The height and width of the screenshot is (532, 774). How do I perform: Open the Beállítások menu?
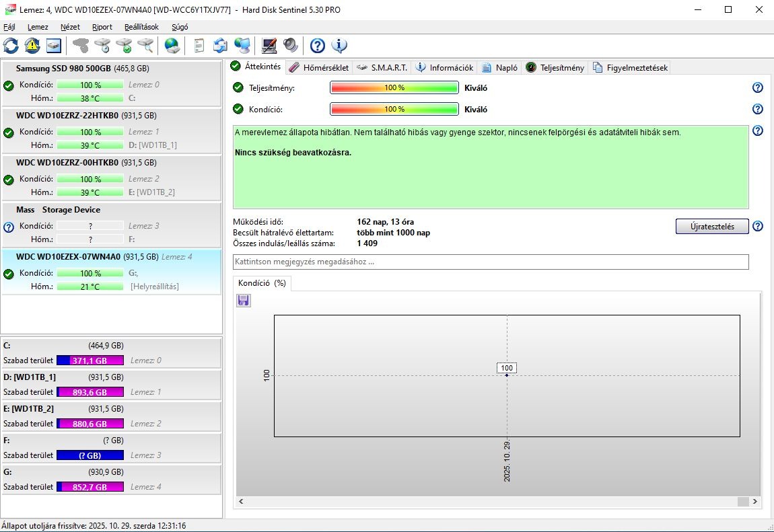(141, 27)
